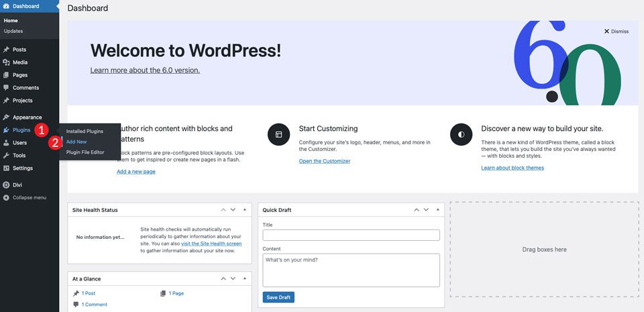The image size is (644, 312).
Task: Click the Start Customizing layout icon
Action: [279, 134]
